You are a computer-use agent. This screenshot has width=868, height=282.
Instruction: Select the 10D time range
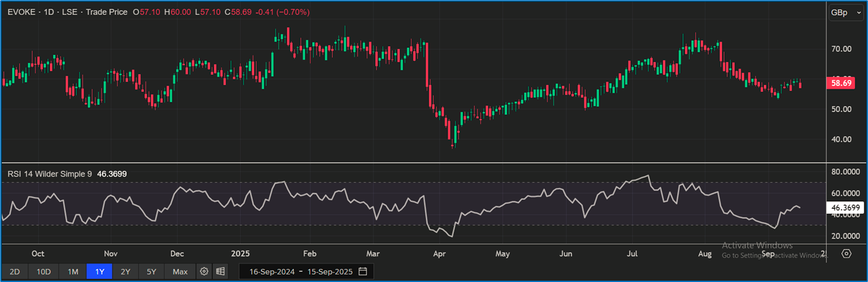click(43, 271)
